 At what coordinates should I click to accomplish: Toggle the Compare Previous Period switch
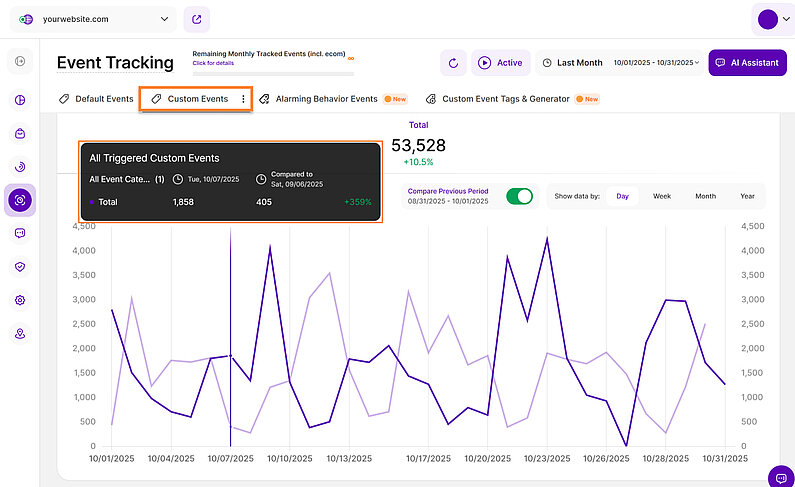519,196
